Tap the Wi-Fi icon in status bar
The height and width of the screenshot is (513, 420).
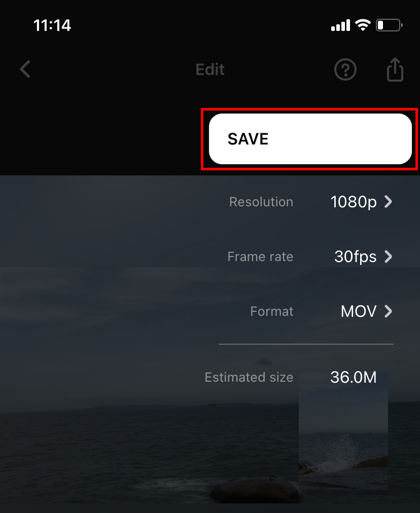(363, 25)
